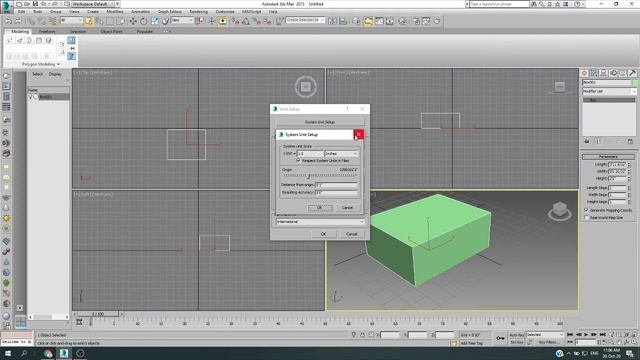Image resolution: width=640 pixels, height=360 pixels.
Task: Click the Set Key key icon
Action: point(500,338)
